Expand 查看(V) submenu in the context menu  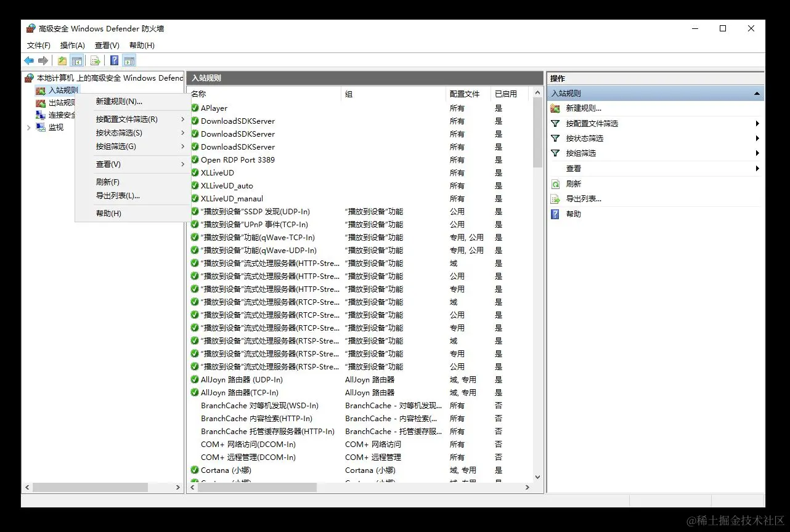click(x=182, y=164)
